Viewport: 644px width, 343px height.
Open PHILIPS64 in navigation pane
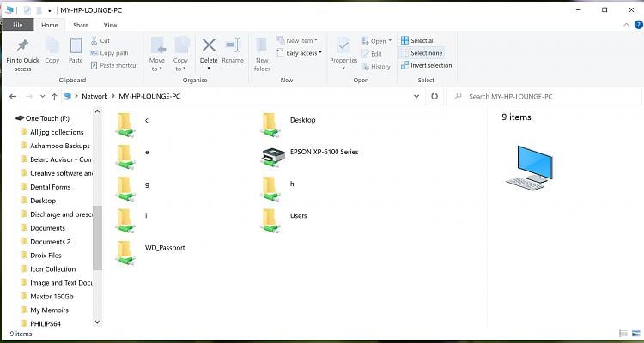41,323
